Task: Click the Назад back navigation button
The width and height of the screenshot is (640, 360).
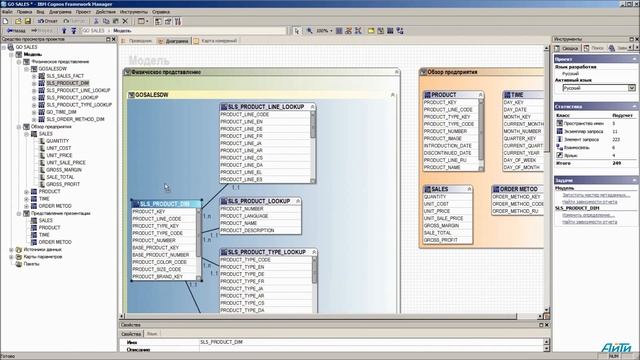Action: (x=16, y=31)
